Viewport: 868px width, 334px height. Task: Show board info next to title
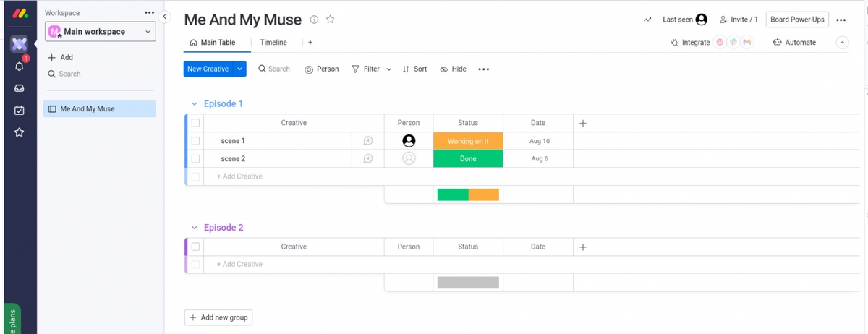coord(314,20)
